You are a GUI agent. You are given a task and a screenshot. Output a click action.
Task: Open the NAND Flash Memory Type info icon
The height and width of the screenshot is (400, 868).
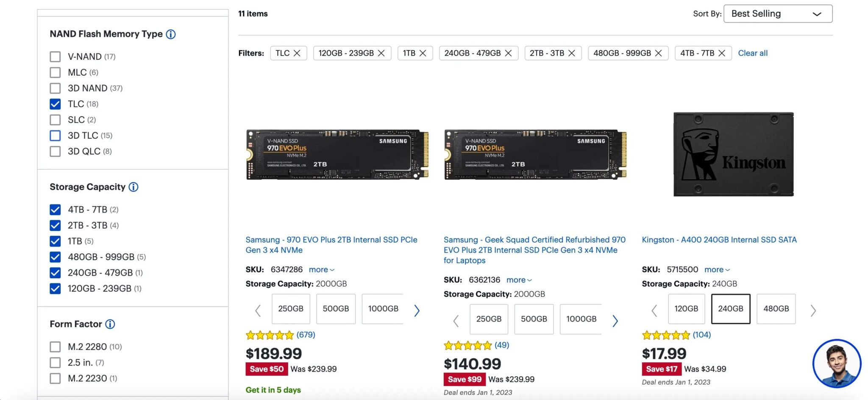tap(170, 34)
